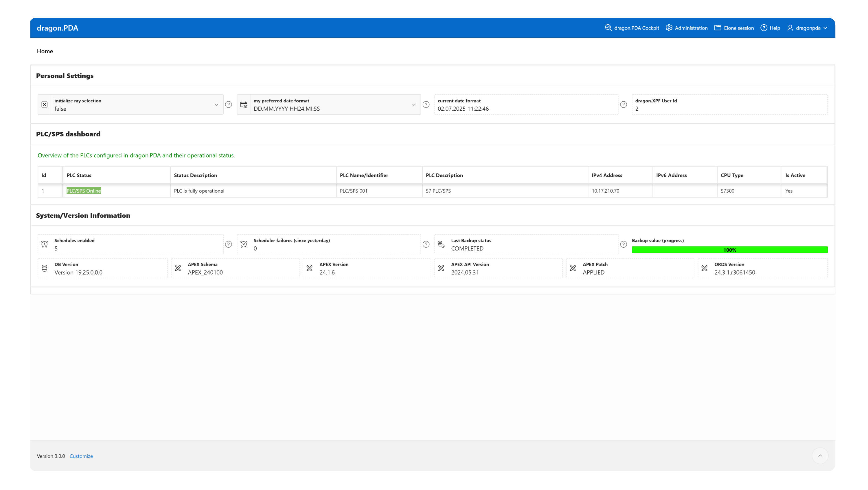Click help icon next to Schedules enabled
Viewport: 868px width, 490px height.
click(229, 244)
